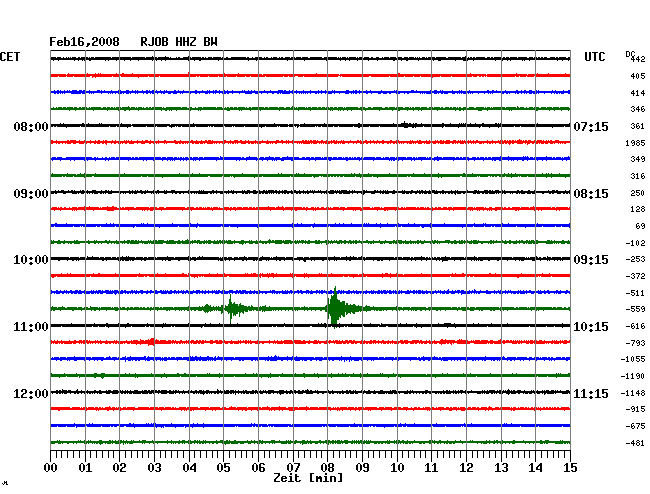Select the DC offset value -253
650x494 pixels.
635,259
